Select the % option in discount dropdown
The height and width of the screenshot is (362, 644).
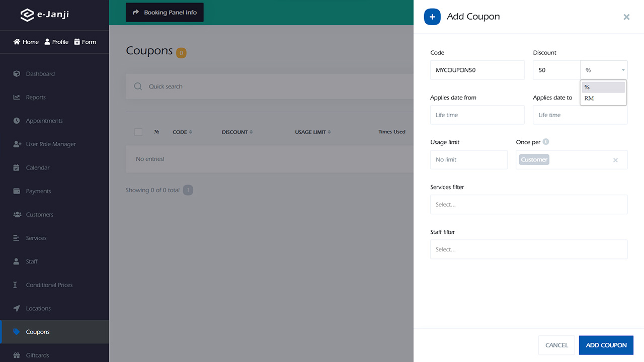[x=603, y=87]
